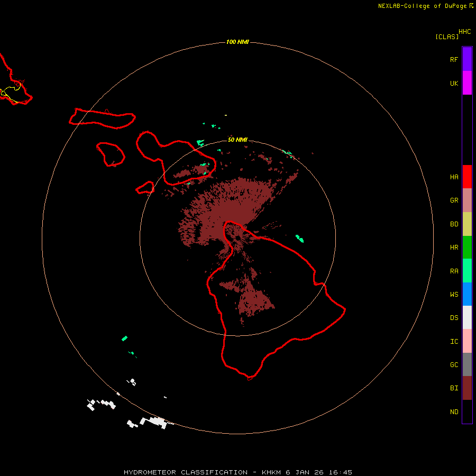Screen dimensions: 476x476
Task: Click the light pink IC legend swatch
Action: pyautogui.click(x=467, y=341)
